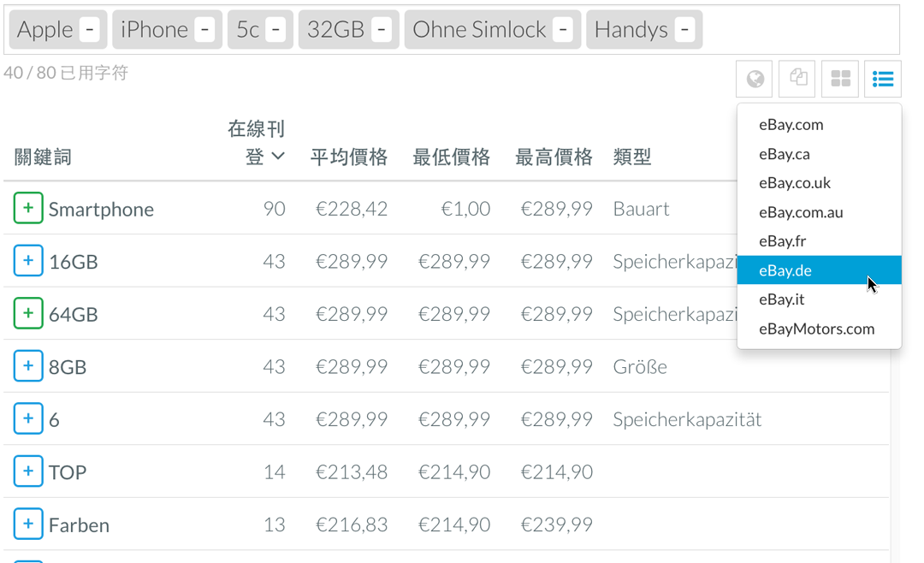Switch to list view icon

883,79
